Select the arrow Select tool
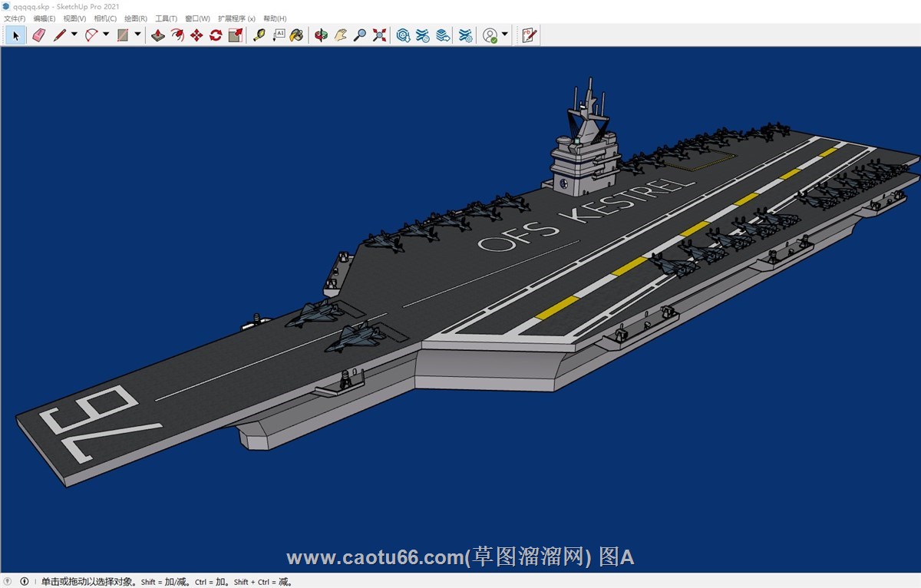 tap(15, 35)
